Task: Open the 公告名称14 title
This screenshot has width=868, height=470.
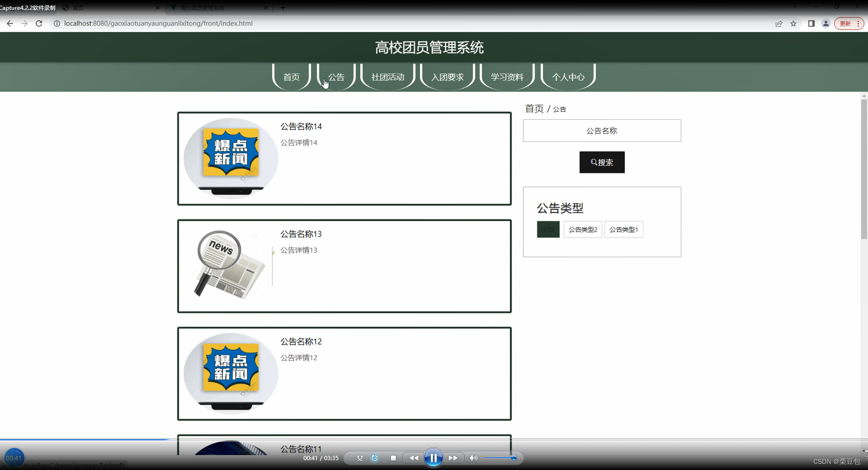Action: (301, 126)
